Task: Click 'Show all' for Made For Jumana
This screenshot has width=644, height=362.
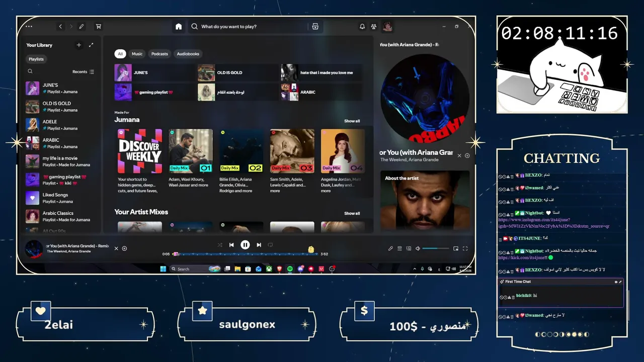Action: click(x=352, y=121)
